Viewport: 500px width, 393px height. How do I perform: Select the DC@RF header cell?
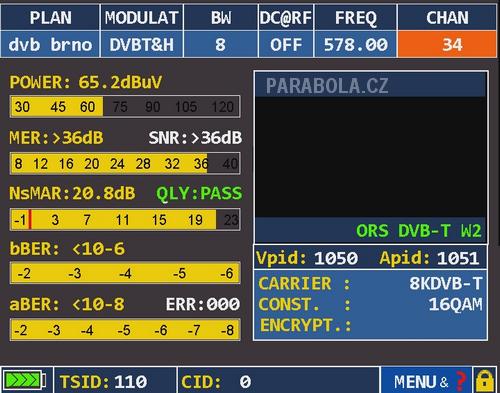(x=286, y=18)
